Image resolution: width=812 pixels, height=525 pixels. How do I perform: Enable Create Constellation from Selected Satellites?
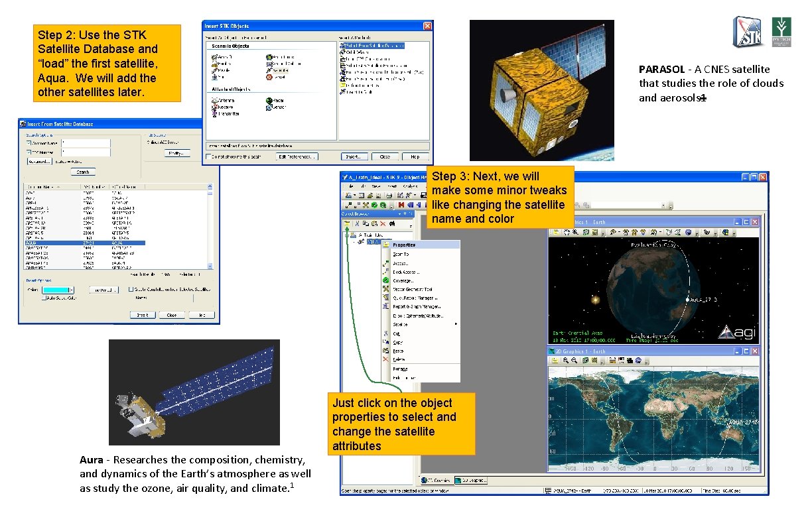click(130, 289)
